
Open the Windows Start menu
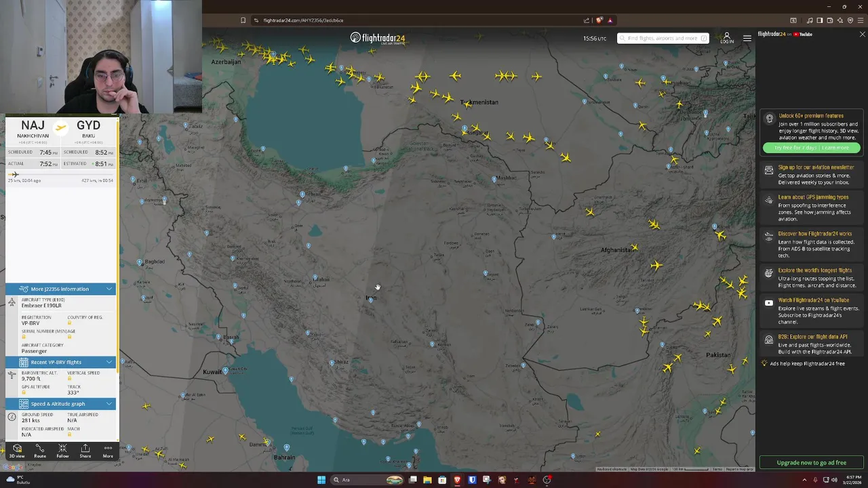(321, 480)
